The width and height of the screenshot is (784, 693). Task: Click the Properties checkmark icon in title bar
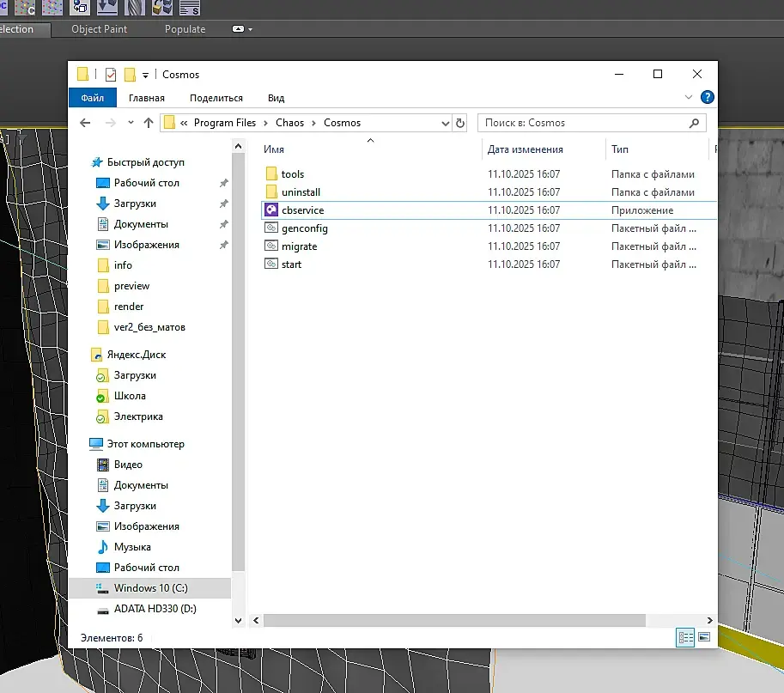click(x=110, y=75)
